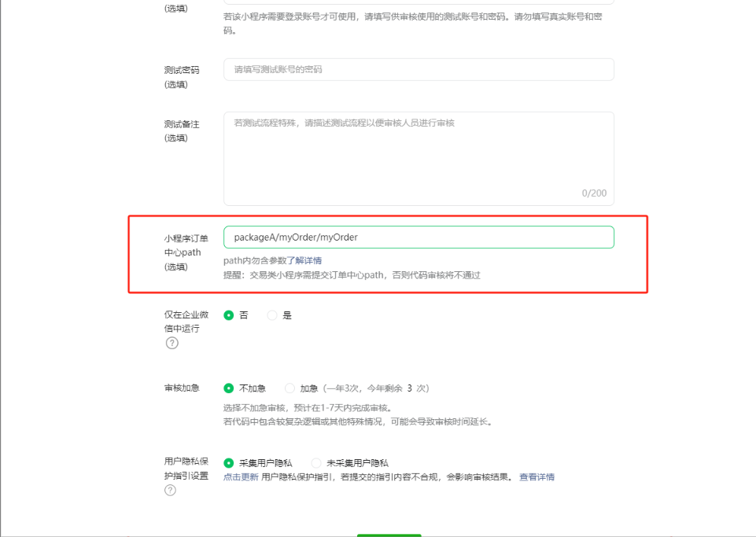Open 查看详情 link for privacy guidelines
This screenshot has width=756, height=537.
[x=537, y=477]
